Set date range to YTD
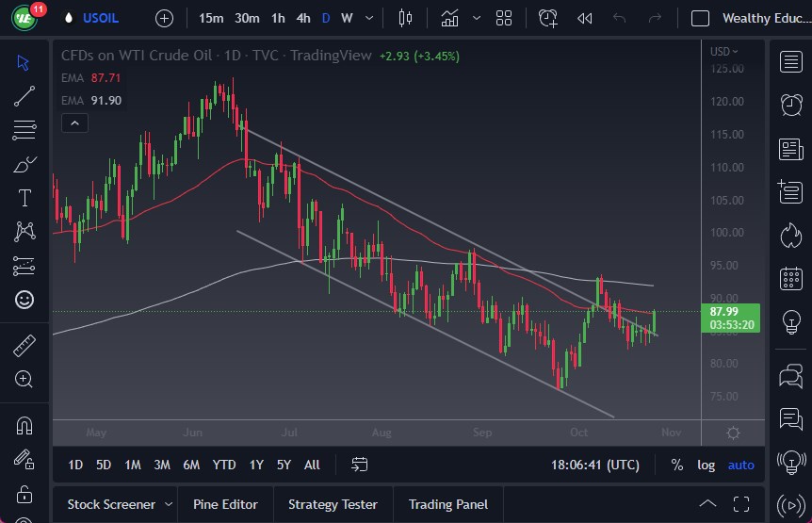The height and width of the screenshot is (523, 812). [224, 465]
